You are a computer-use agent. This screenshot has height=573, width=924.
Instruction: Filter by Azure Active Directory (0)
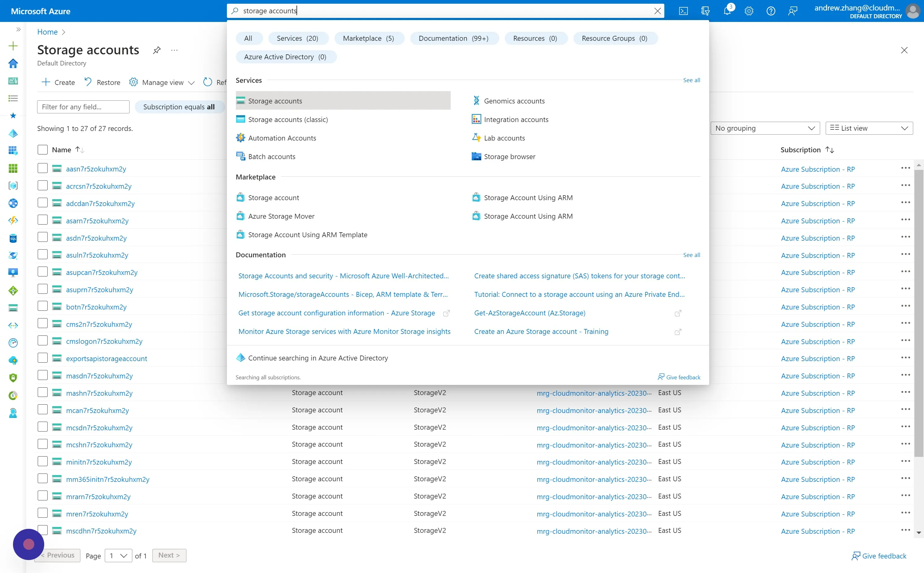click(x=286, y=57)
